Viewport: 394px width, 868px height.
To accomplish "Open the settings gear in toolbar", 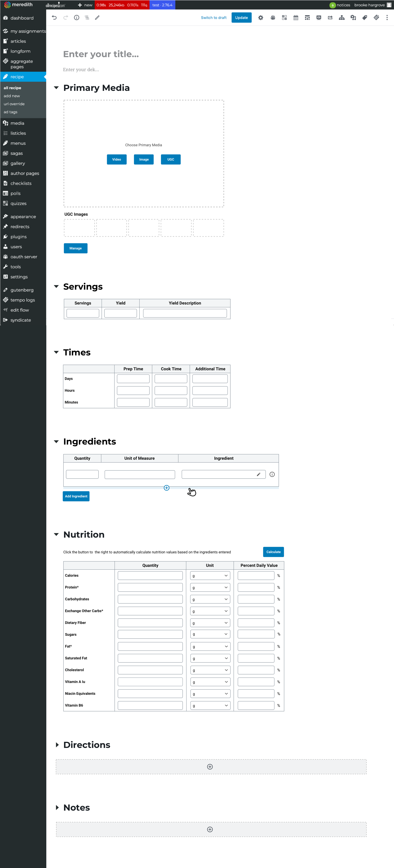I will click(260, 17).
